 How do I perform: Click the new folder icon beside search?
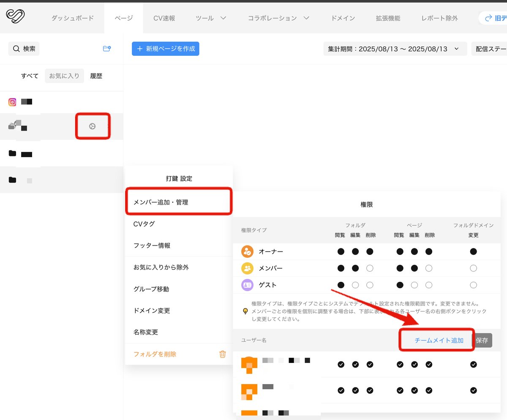tap(107, 49)
